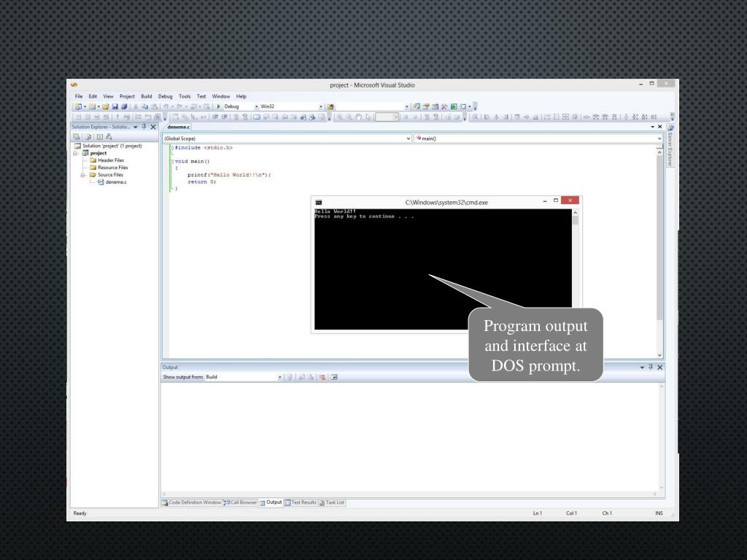This screenshot has width=747, height=560.
Task: Click the View Class Diagram icon in Solution Explorer
Action: 109,136
